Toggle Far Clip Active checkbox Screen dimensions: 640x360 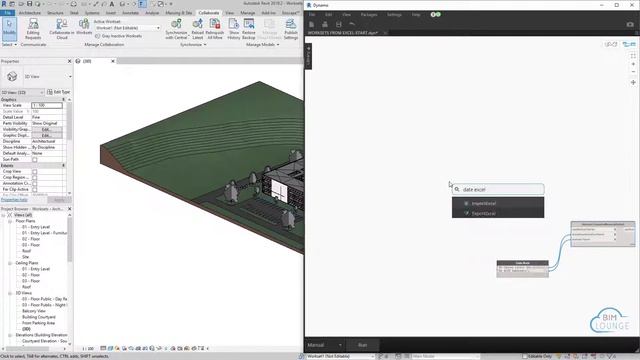[35, 190]
